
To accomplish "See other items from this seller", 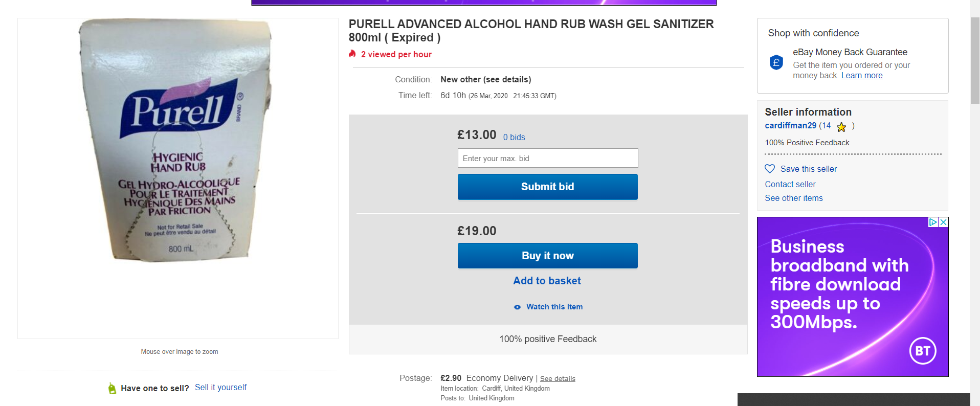I will point(793,198).
